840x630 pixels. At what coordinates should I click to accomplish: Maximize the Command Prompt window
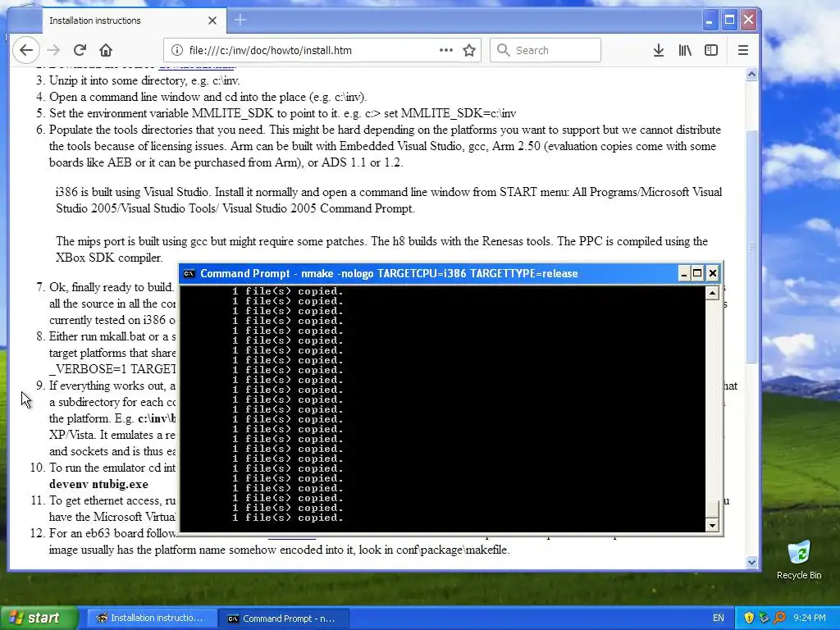click(x=697, y=274)
